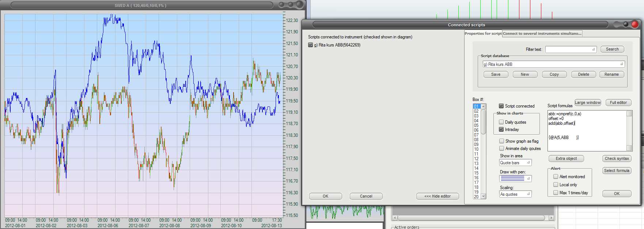This screenshot has height=229, width=644.
Task: Uncheck the Script connected checkbox
Action: [x=501, y=106]
